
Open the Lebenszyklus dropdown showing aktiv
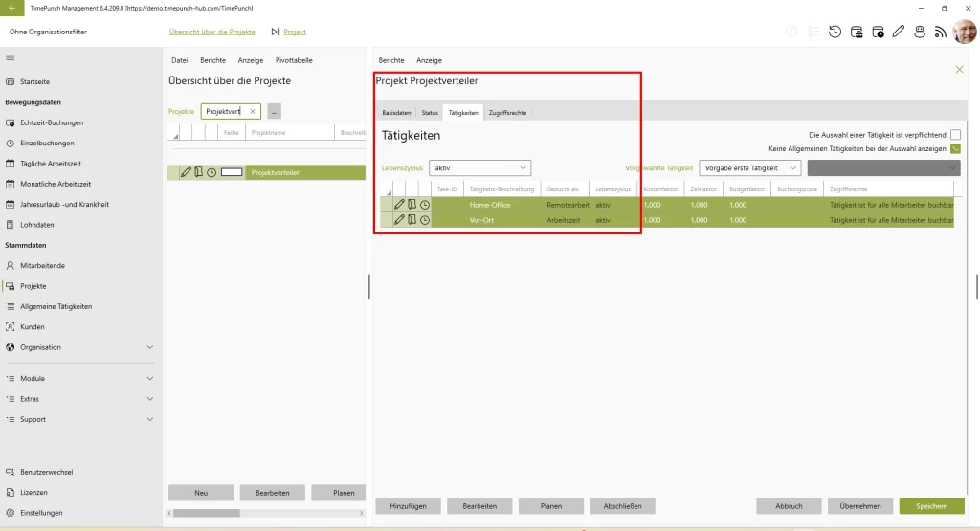[x=480, y=168]
